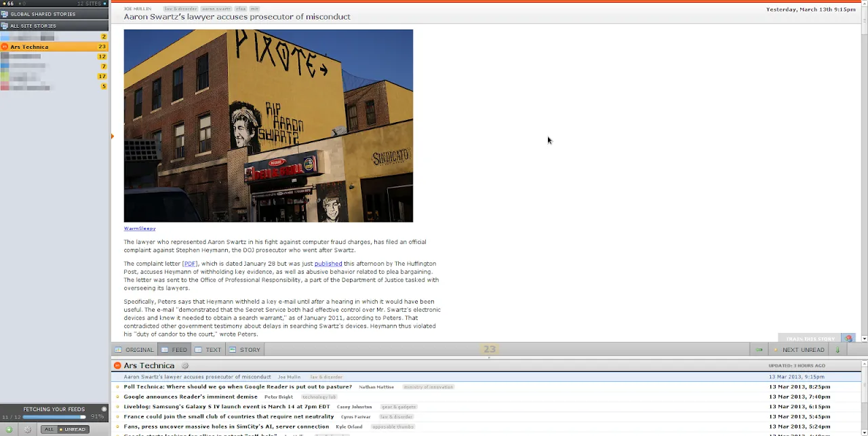The width and height of the screenshot is (868, 436).
Task: Click the Train This Story icon
Action: click(x=848, y=338)
